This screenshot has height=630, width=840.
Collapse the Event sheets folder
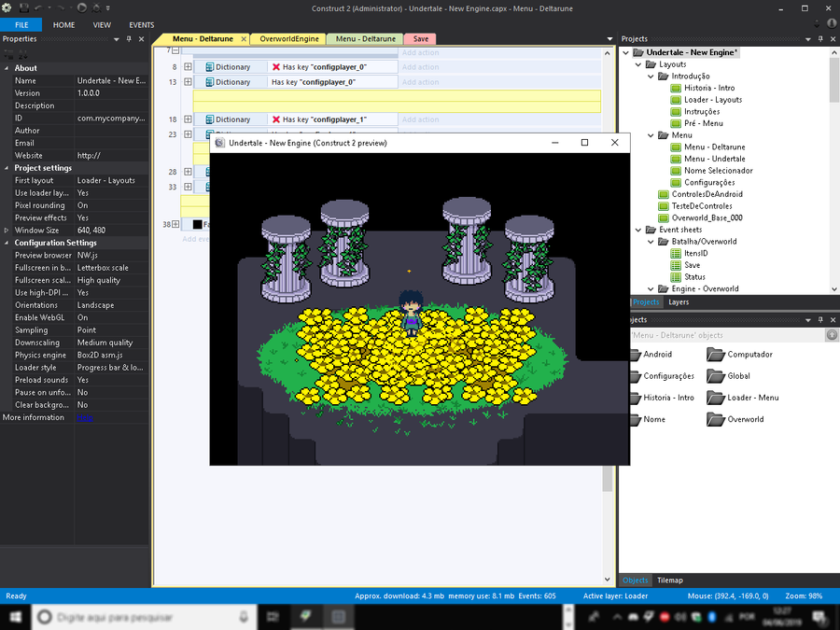coord(638,230)
